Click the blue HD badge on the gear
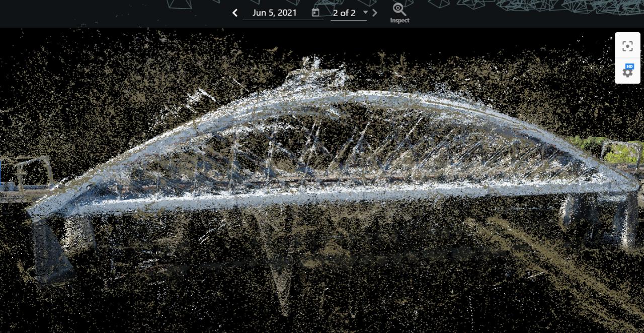Image resolution: width=644 pixels, height=333 pixels. tap(630, 67)
